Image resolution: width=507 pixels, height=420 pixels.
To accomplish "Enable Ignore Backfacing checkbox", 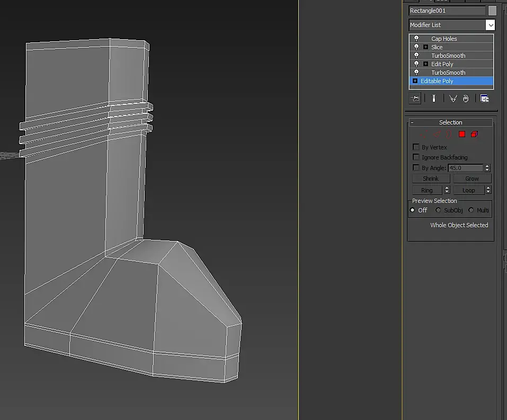I will tap(416, 157).
